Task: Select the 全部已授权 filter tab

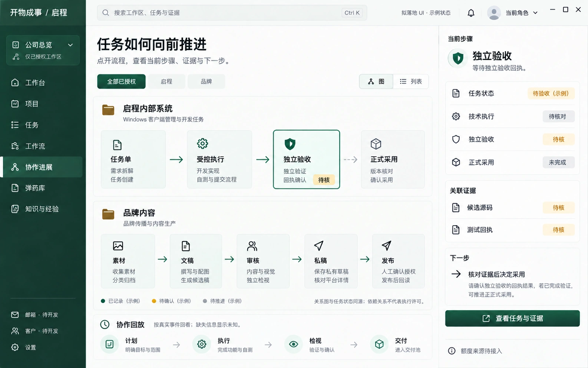Action: click(x=121, y=82)
